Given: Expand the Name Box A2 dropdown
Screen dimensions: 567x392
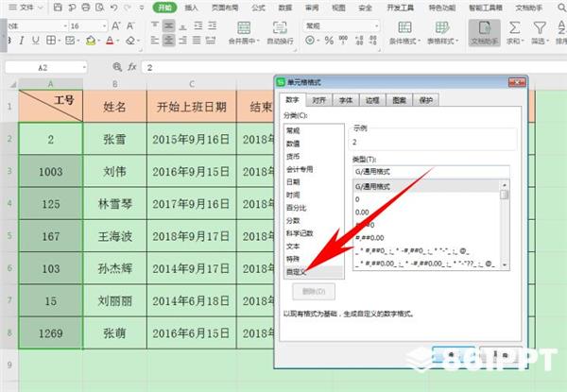Looking at the screenshot, I should pos(84,67).
